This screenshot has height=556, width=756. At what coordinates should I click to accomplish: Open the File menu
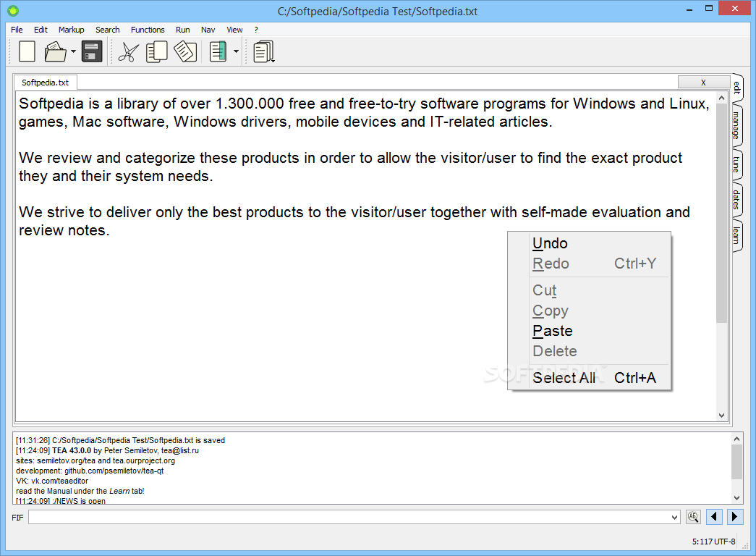click(x=17, y=30)
